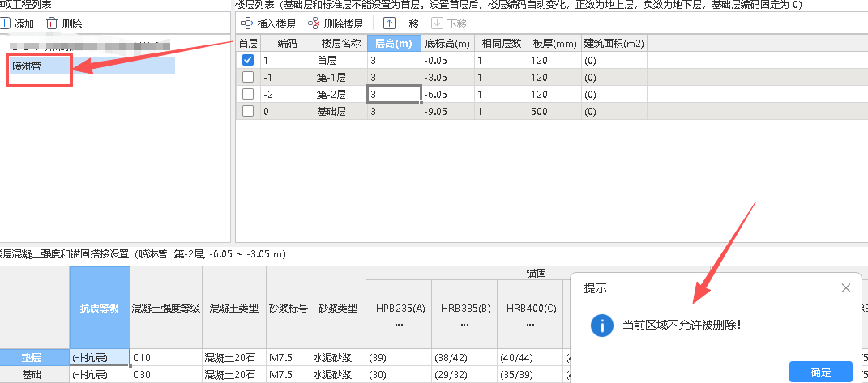
Task: Uncheck the 首层 checkbox for row 1
Action: click(248, 61)
